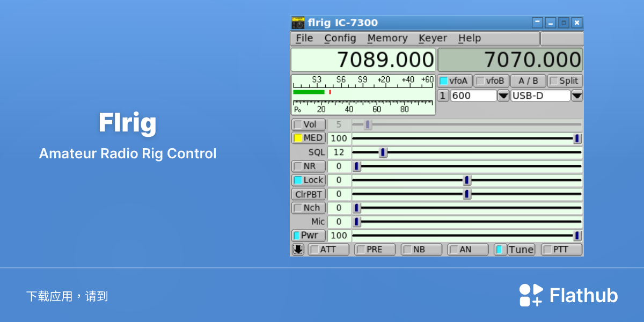This screenshot has height=322, width=644.
Task: Click the SQL squelch slider
Action: tap(467, 152)
